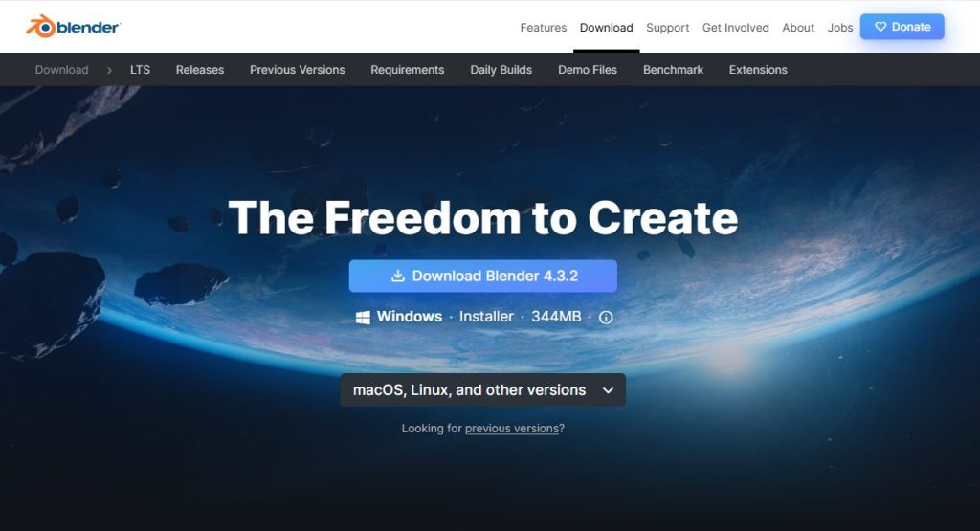Switch to the Releases sub-navigation tab

coord(200,70)
